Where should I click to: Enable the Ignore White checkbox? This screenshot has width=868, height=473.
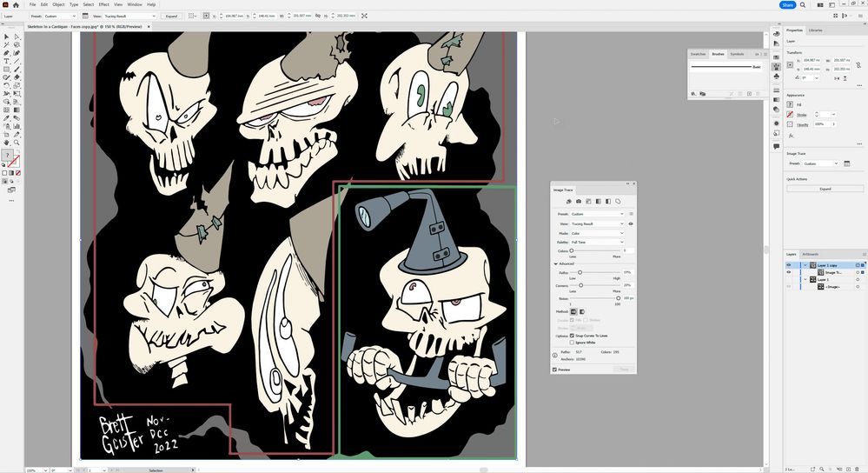pyautogui.click(x=572, y=343)
